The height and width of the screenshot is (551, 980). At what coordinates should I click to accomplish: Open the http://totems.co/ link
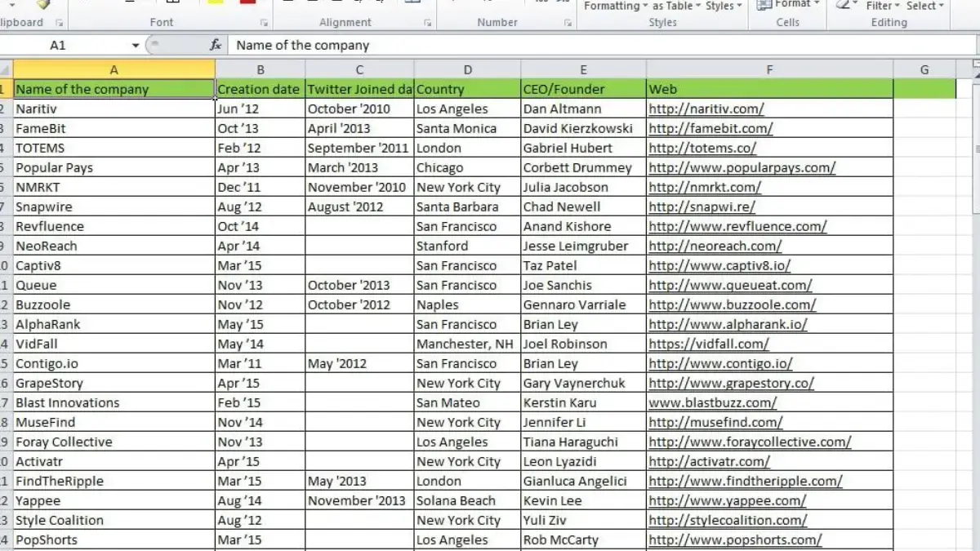point(702,148)
